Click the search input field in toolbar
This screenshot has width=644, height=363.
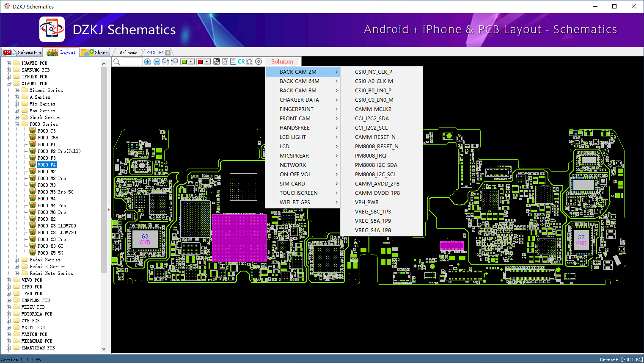tap(132, 62)
